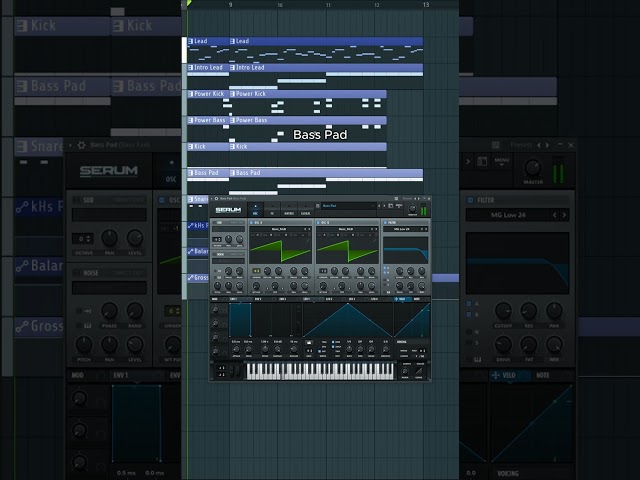Click the OSC B unison voices stepper
The image size is (640, 480).
click(x=323, y=271)
